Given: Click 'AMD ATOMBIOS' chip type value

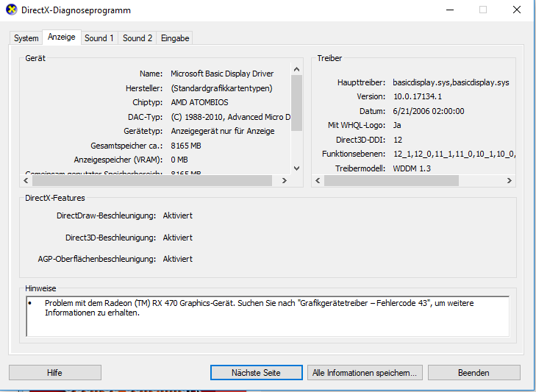Looking at the screenshot, I should (x=200, y=102).
